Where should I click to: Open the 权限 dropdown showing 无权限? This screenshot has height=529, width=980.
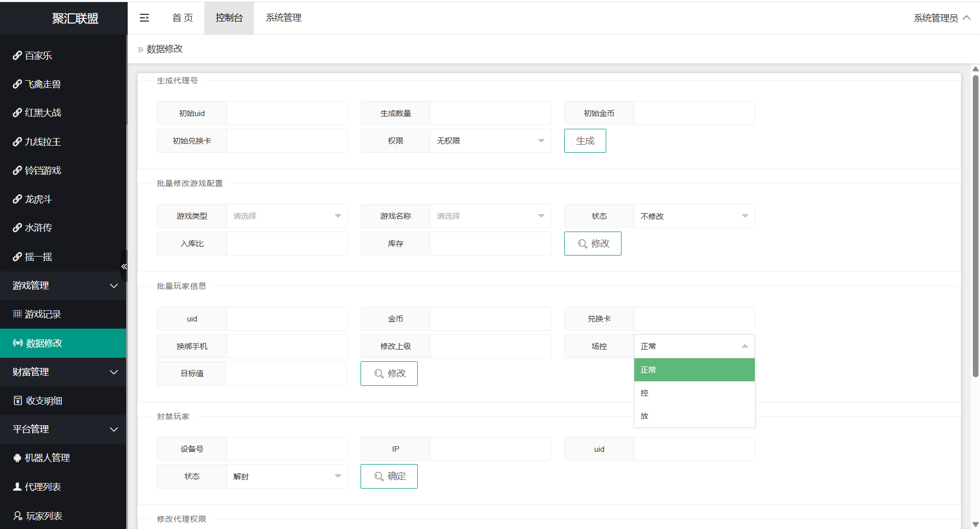490,141
